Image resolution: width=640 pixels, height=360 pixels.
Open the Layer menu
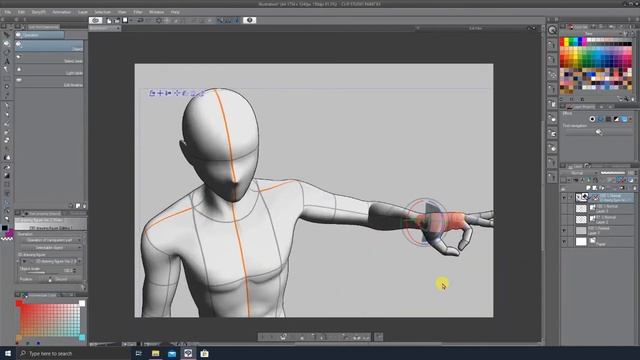pos(82,12)
